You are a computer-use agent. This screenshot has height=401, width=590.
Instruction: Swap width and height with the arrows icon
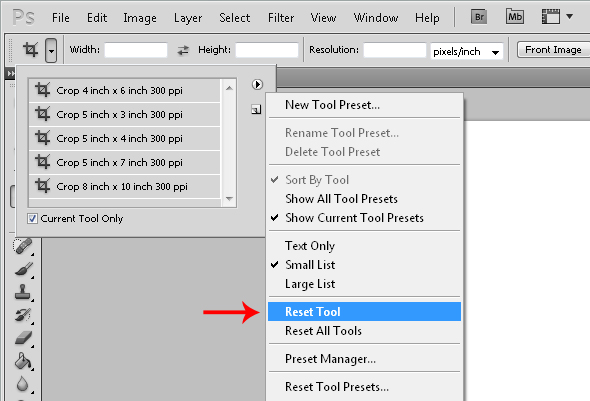click(x=183, y=50)
